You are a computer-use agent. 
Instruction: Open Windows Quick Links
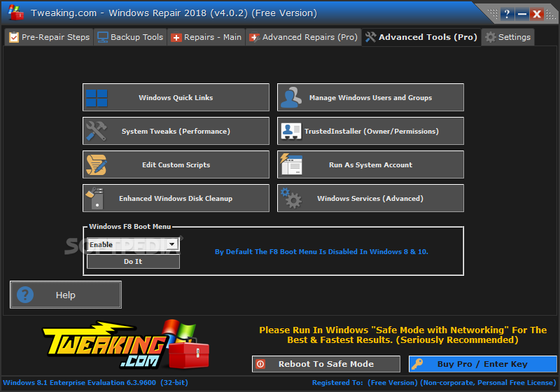176,97
